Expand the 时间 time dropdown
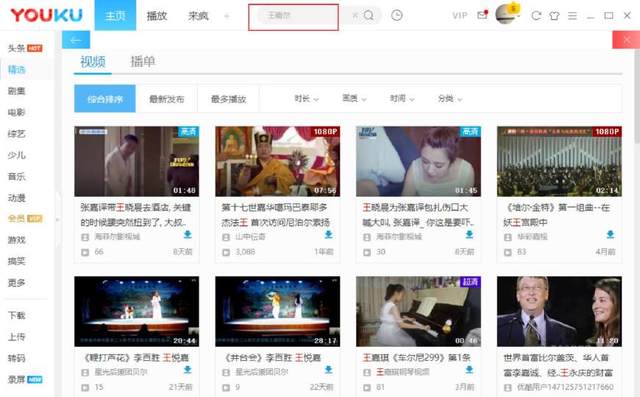Screen dimensions: 640x397 [x=402, y=99]
